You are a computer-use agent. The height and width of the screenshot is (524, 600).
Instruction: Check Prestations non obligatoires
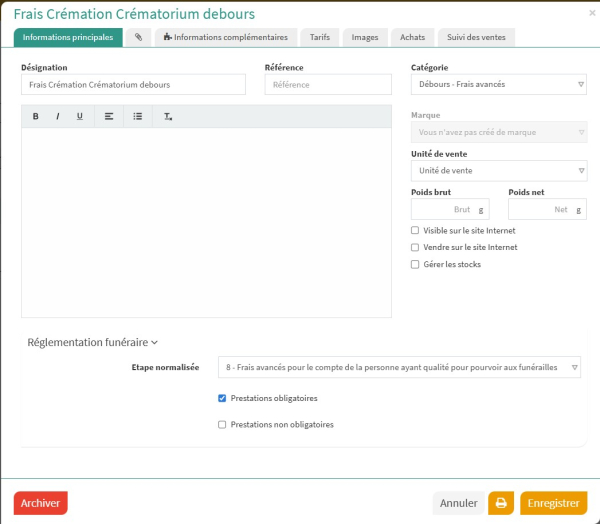[222, 424]
